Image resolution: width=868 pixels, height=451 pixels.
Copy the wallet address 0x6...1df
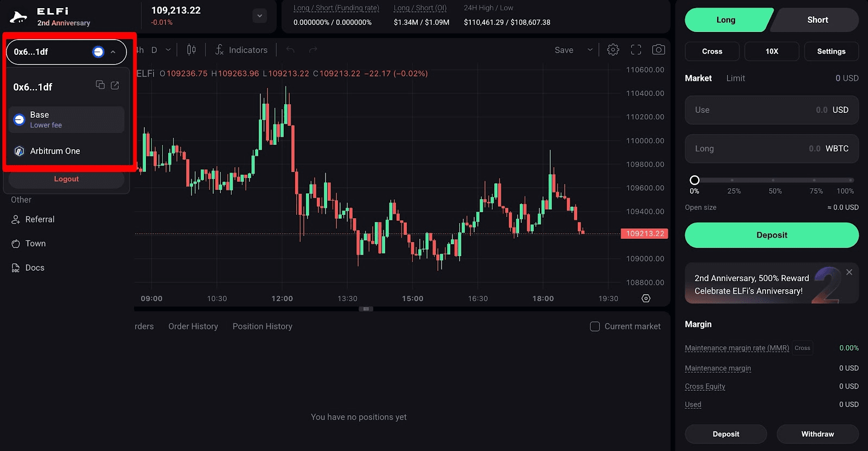(x=100, y=85)
